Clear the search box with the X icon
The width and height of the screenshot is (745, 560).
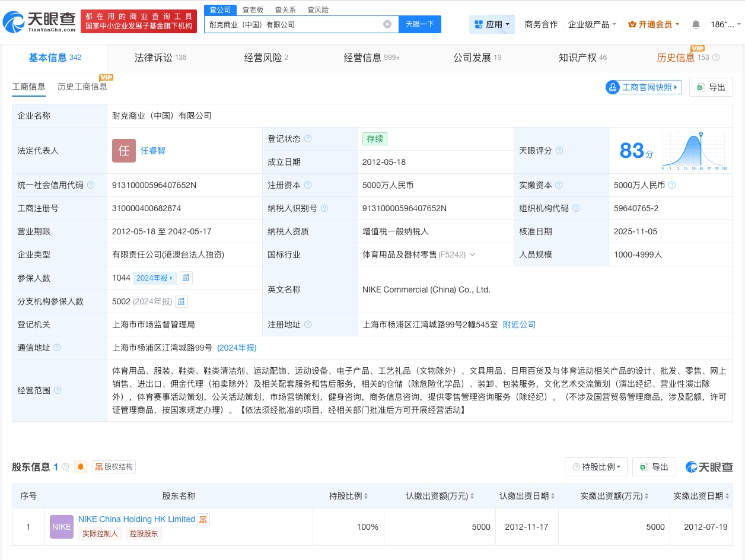point(387,24)
